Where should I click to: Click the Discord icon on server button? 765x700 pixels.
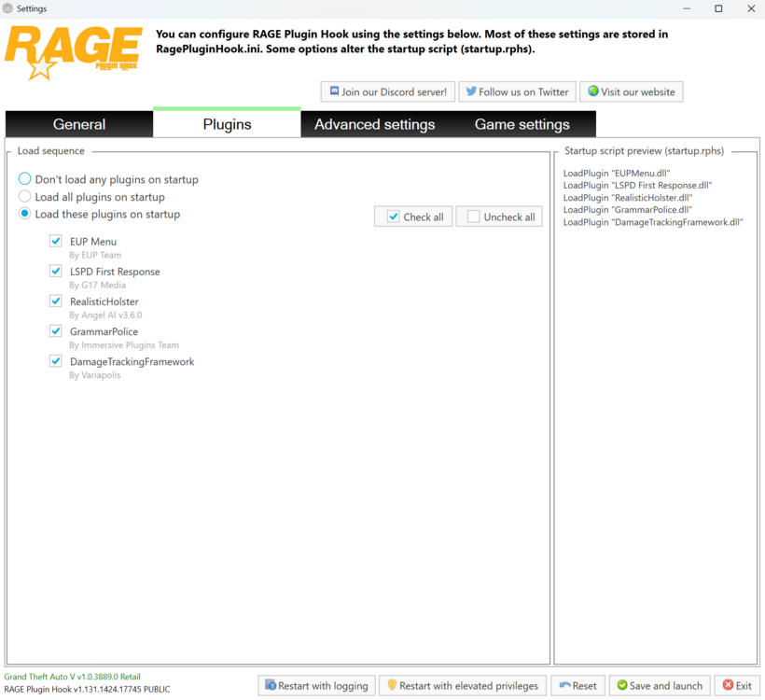tap(334, 91)
